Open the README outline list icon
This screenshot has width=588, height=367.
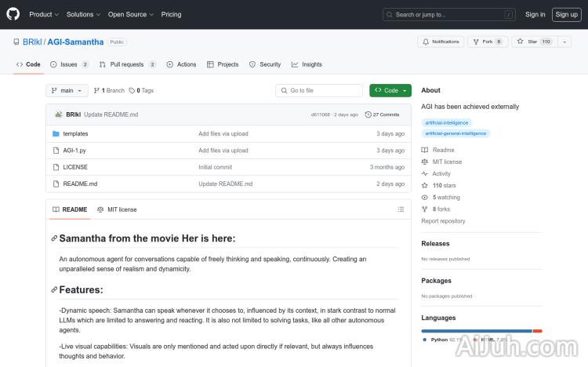tap(401, 209)
